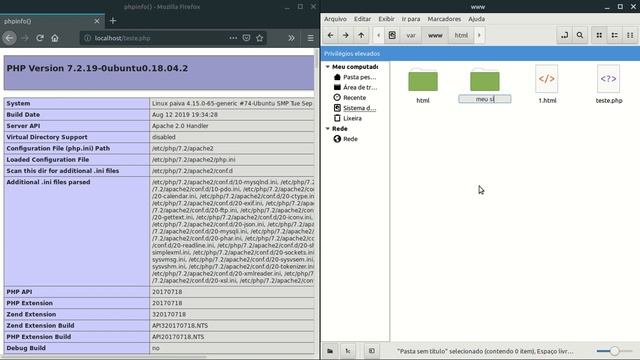
Task: Open a new Firefox tab
Action: tap(113, 20)
